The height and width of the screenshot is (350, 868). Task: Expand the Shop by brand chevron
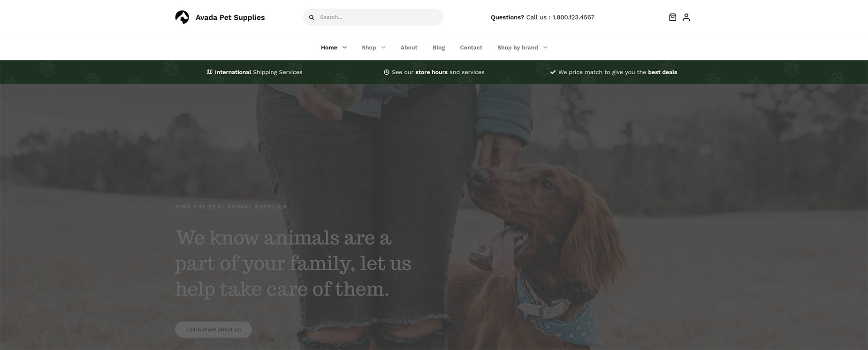545,47
